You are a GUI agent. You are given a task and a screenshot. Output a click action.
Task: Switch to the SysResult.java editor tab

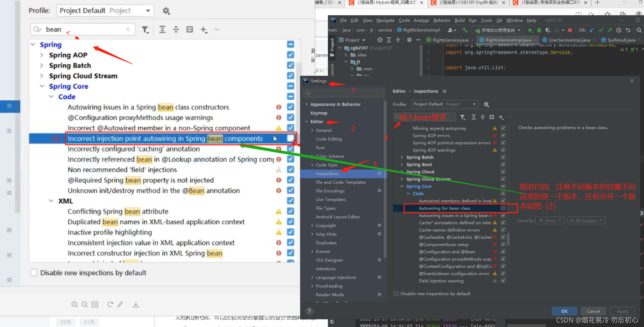[x=621, y=40]
